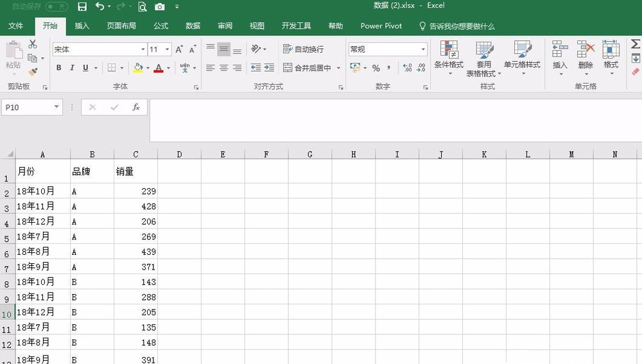The width and height of the screenshot is (642, 364).
Task: Open Conditional Formatting (条件格式)
Action: click(x=449, y=57)
